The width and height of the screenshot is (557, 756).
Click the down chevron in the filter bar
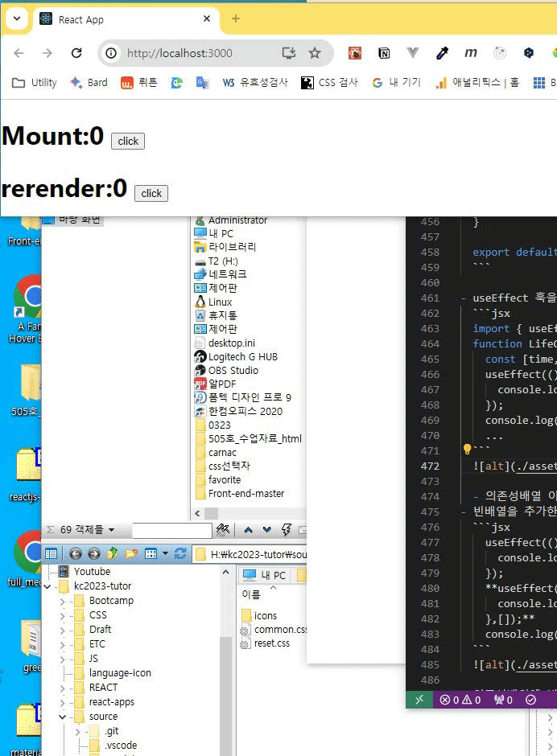tap(267, 530)
